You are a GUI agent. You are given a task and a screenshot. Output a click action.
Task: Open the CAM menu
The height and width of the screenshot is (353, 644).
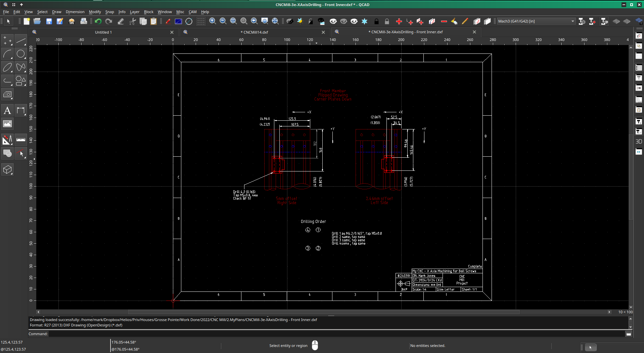click(x=192, y=12)
